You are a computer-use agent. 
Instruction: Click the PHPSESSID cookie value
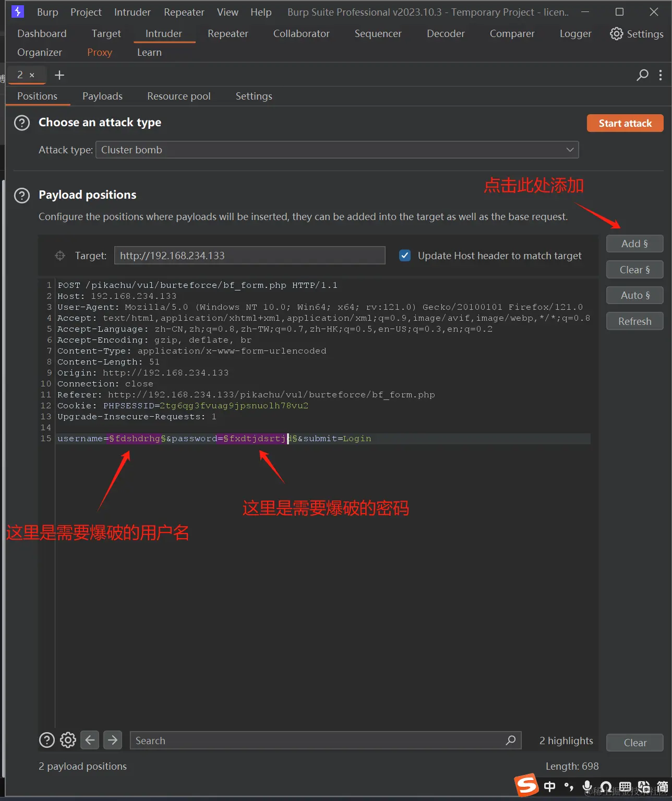coord(234,406)
